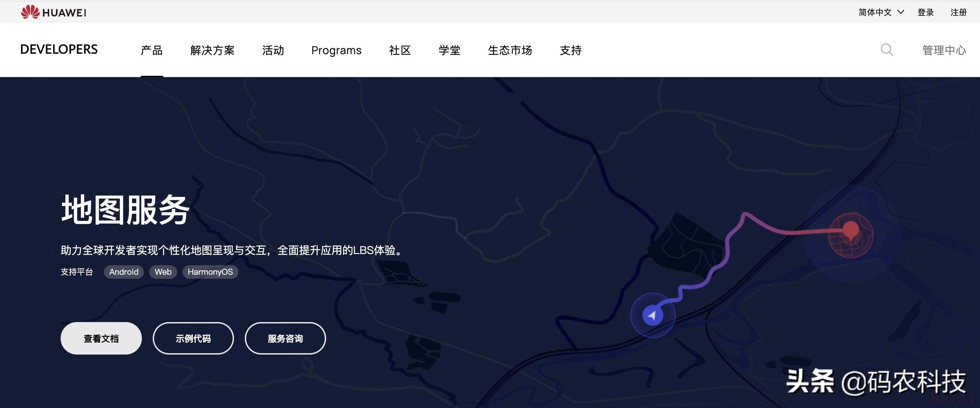Image resolution: width=980 pixels, height=408 pixels.
Task: Click the blue navigation arrow marker
Action: pyautogui.click(x=653, y=315)
